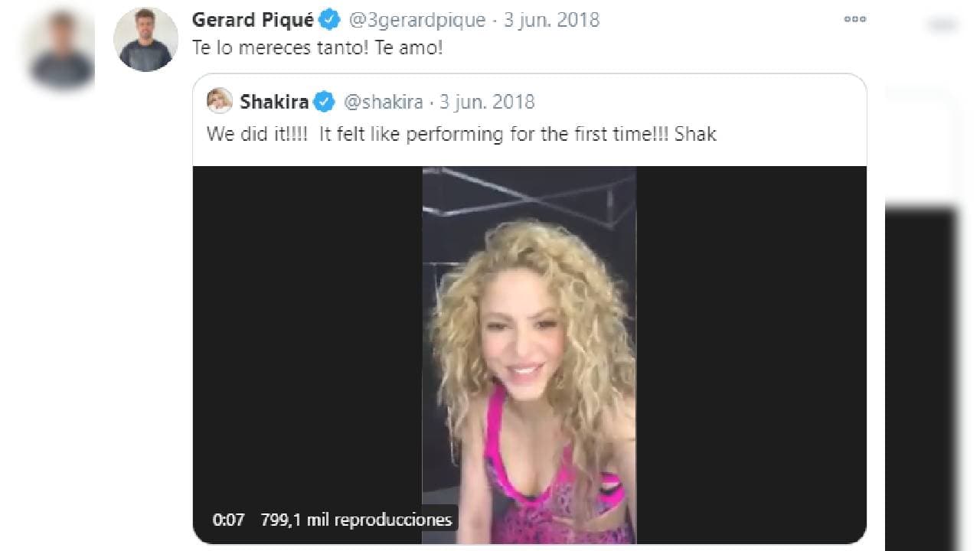The width and height of the screenshot is (980, 551).
Task: Click the blurred icon in the top-right corner
Action: click(941, 25)
